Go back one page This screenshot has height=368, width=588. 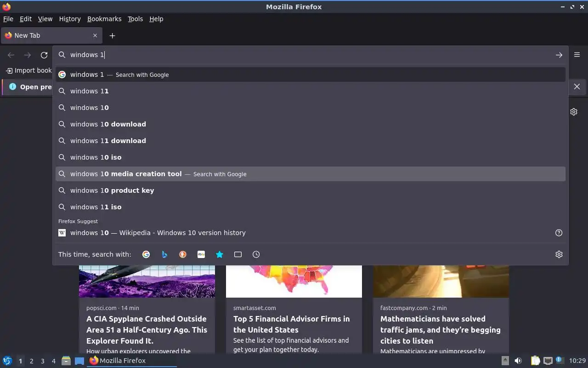pyautogui.click(x=11, y=55)
